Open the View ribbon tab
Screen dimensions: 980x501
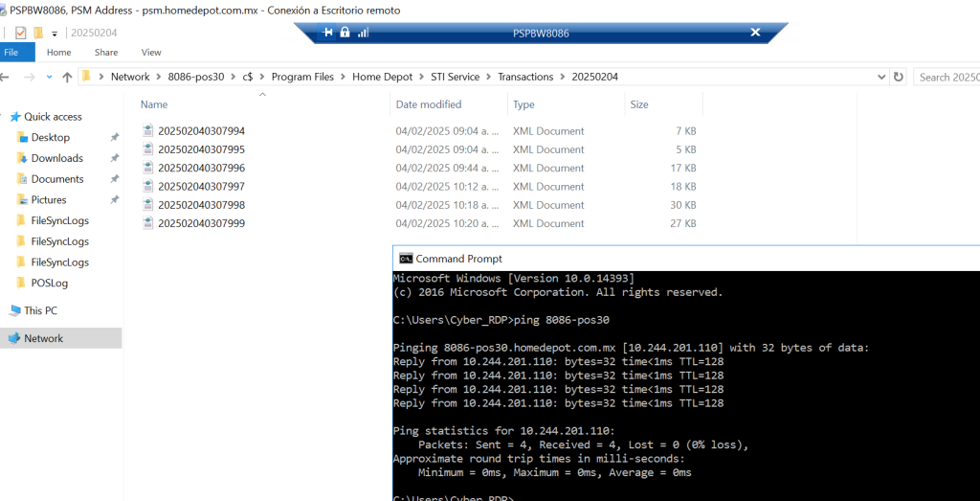click(151, 53)
